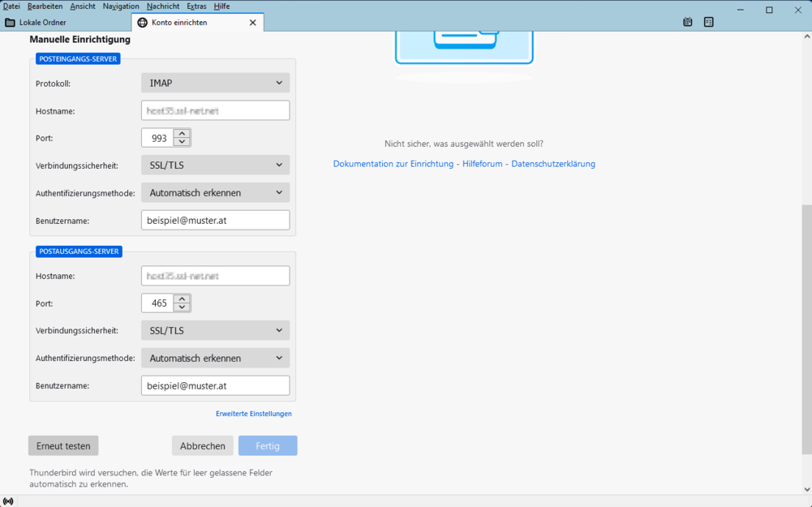This screenshot has width=812, height=507.
Task: Click the incoming Benutzername input field
Action: tap(215, 220)
